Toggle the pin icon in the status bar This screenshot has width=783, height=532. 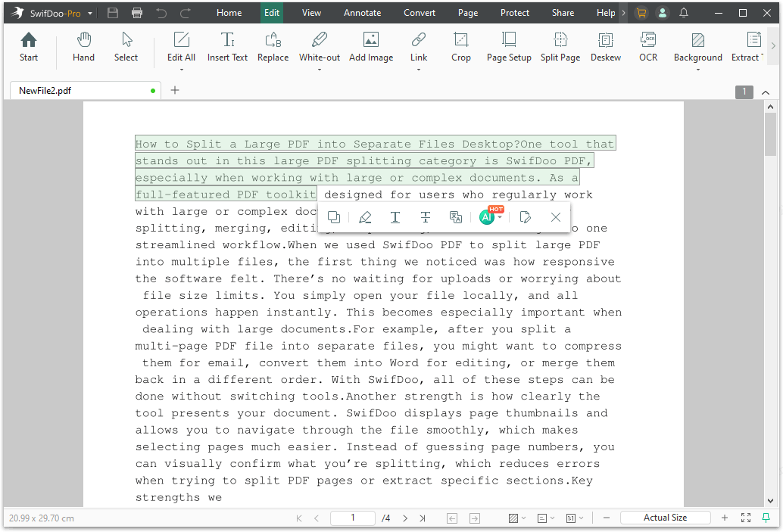coord(767,518)
